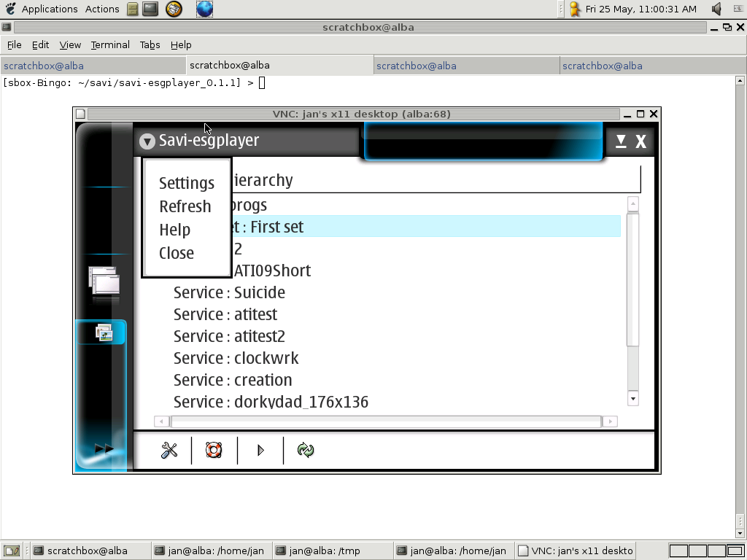Click the highlighted picture icon in sidebar
747x560 pixels.
(104, 333)
